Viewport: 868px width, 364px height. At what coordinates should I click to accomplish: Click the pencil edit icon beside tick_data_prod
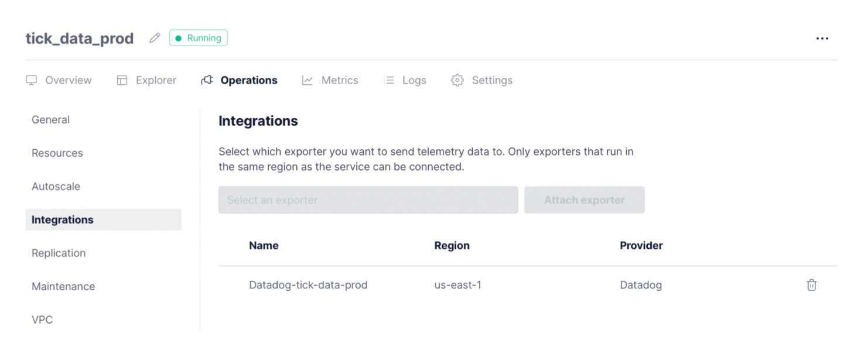pos(155,38)
